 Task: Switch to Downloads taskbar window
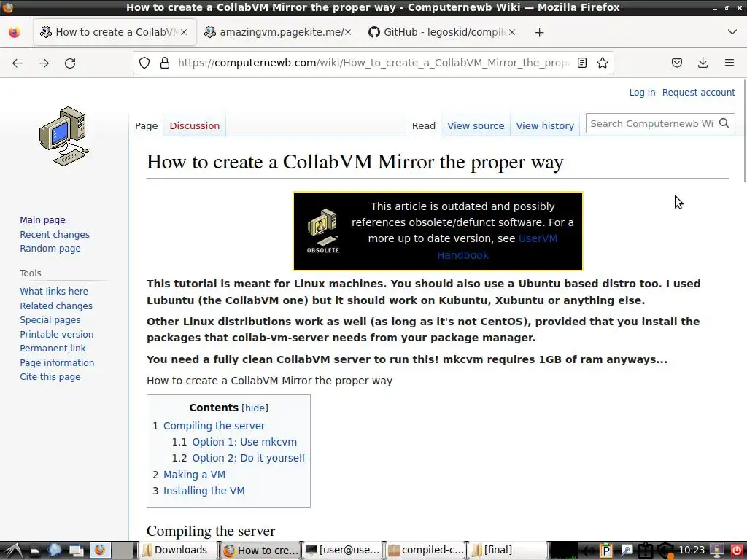(177, 550)
